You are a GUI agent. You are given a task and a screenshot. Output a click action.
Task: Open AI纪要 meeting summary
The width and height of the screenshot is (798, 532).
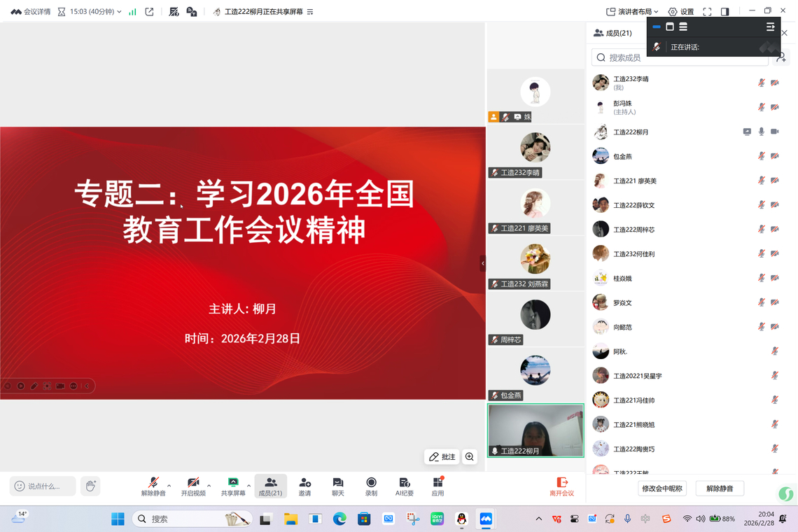click(404, 483)
